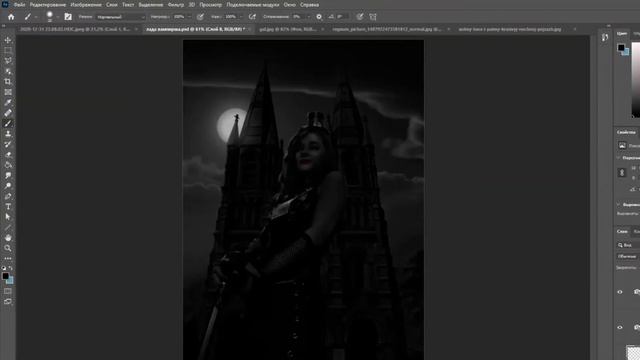Open the Справка menu

pos(309,5)
